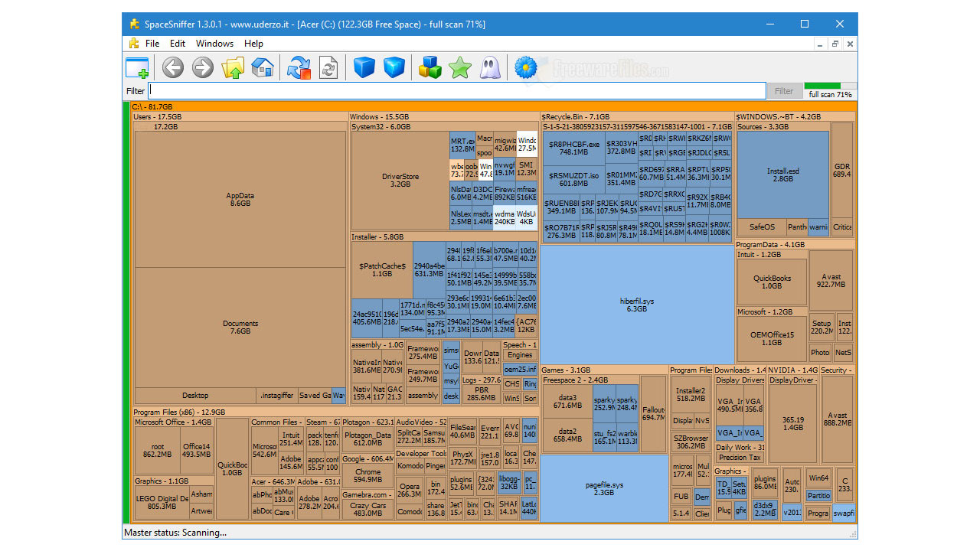980x551 pixels.
Task: Go up one folder level
Action: pyautogui.click(x=233, y=68)
